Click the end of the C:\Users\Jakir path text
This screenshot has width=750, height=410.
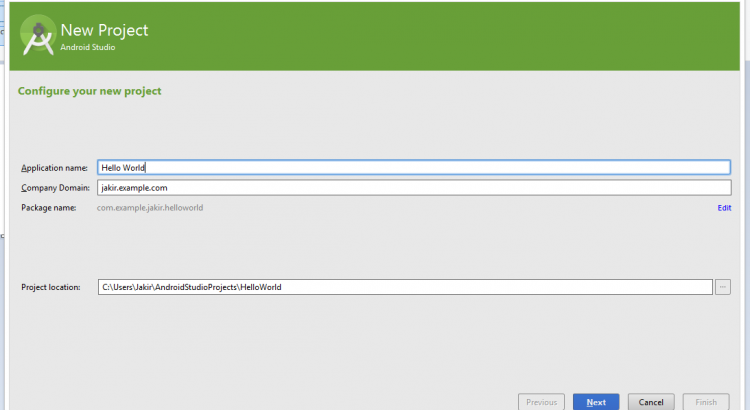281,287
